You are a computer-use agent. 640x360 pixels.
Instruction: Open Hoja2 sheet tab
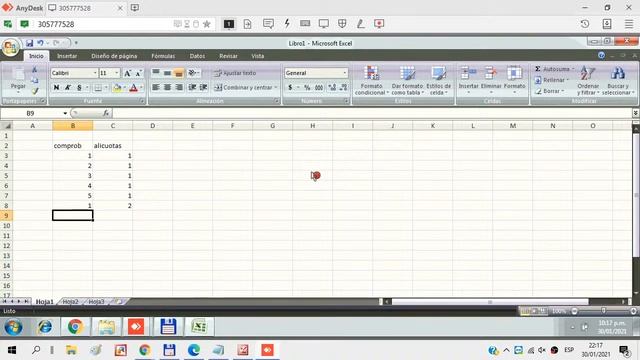(70, 302)
